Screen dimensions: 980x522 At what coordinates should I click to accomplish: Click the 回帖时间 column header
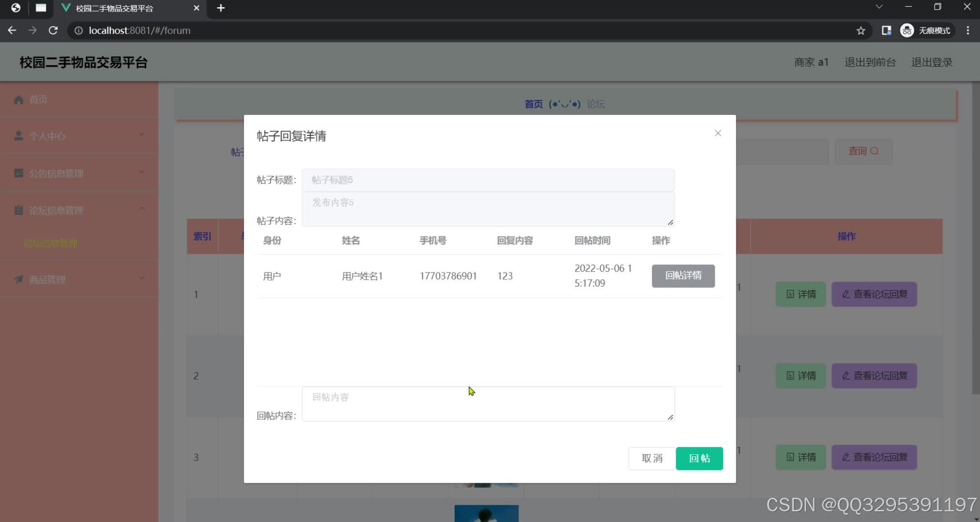click(x=592, y=240)
